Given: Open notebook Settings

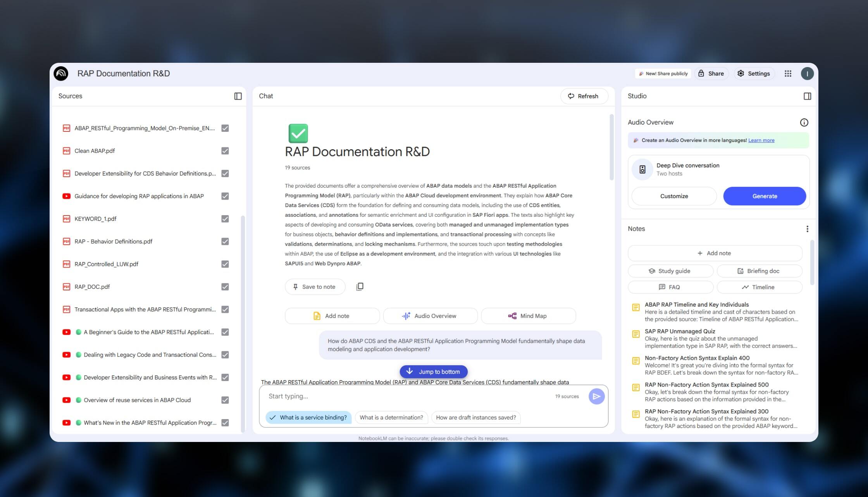Looking at the screenshot, I should point(754,73).
